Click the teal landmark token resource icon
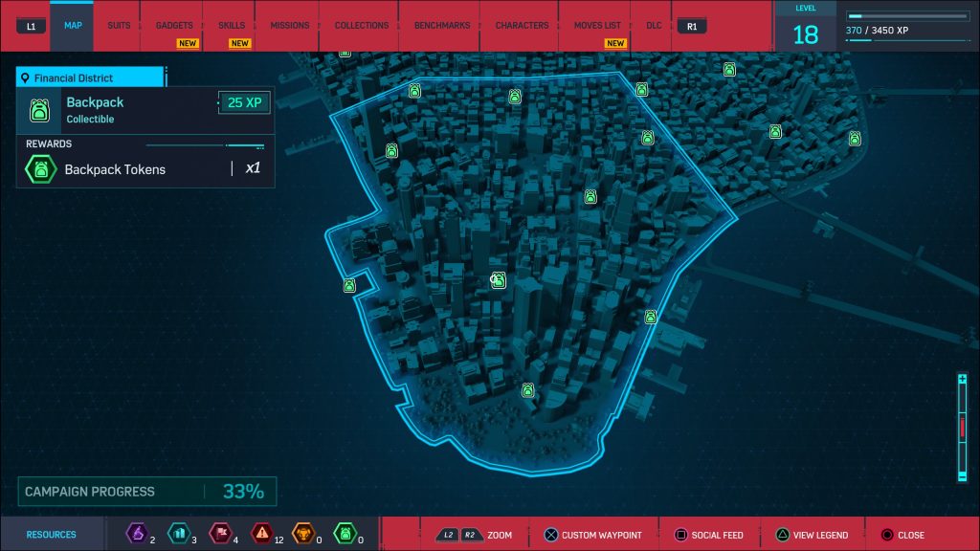This screenshot has height=551, width=980. (x=179, y=534)
